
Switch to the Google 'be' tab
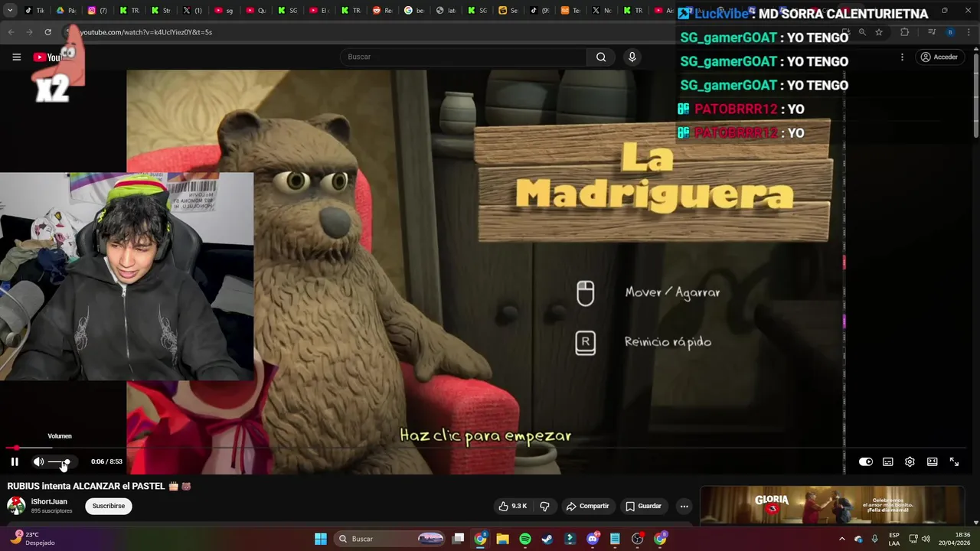click(413, 11)
